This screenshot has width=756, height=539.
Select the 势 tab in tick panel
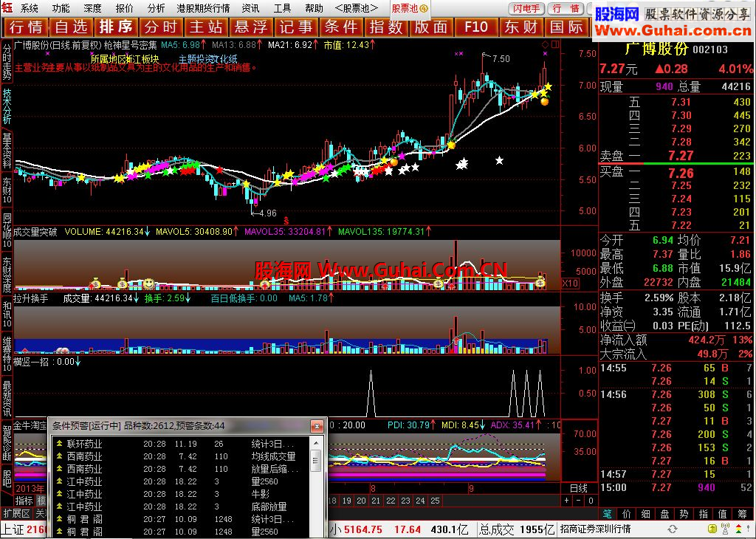click(x=684, y=514)
